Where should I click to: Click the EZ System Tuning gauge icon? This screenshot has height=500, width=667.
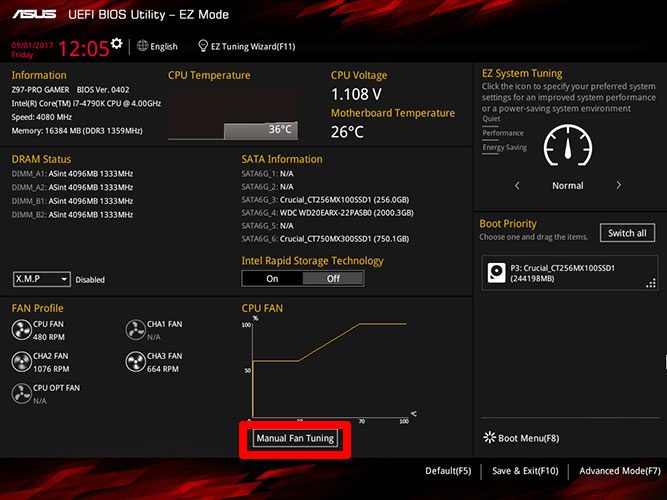pos(568,146)
